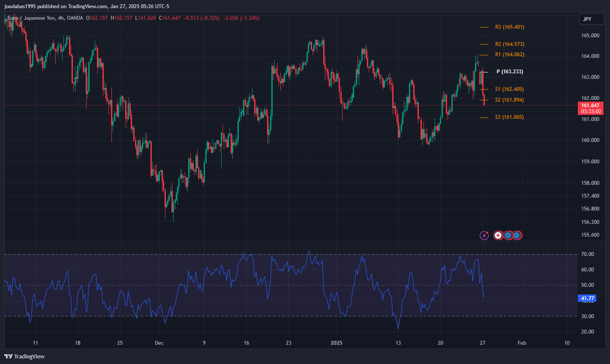The width and height of the screenshot is (610, 364).
Task: Click the Dec label on time axis
Action: coord(159,343)
